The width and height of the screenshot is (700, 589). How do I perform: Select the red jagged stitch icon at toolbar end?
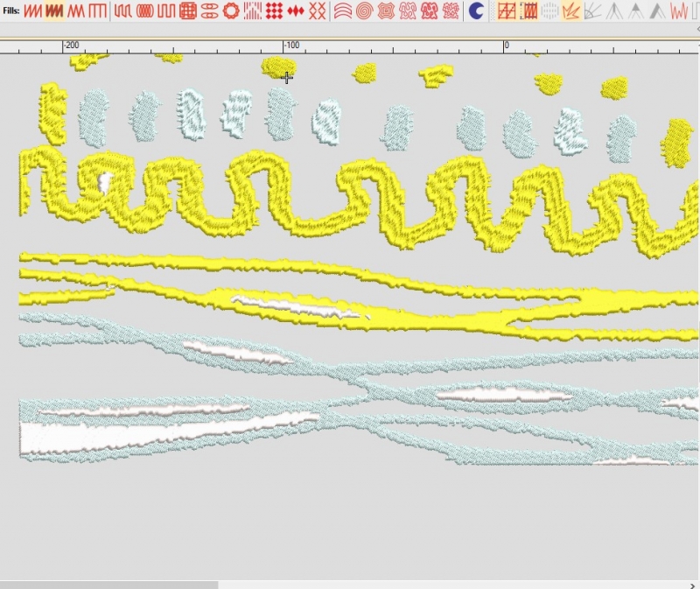(678, 11)
